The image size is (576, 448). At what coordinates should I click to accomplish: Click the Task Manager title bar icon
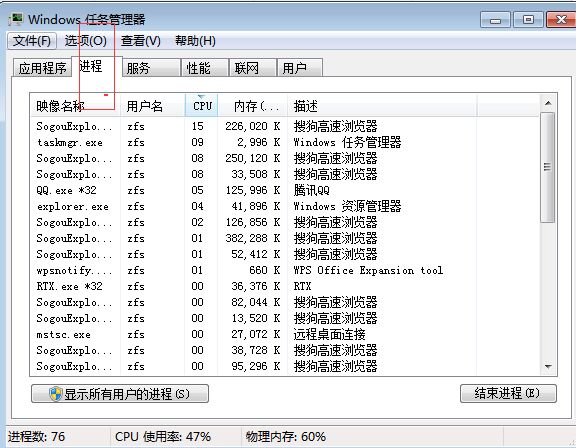pos(16,19)
